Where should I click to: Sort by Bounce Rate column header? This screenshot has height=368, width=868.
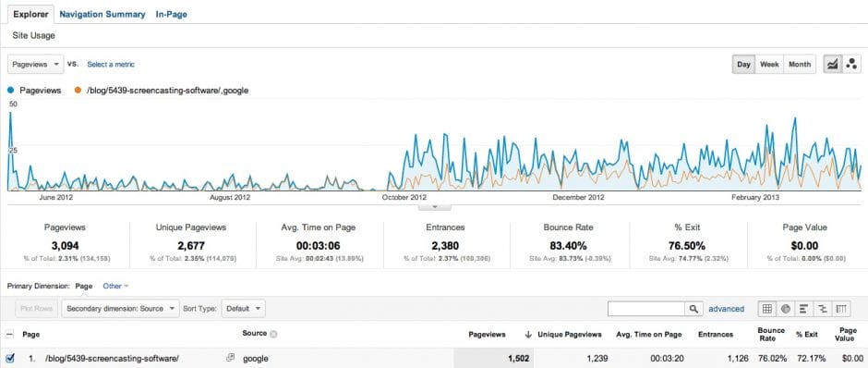(x=771, y=334)
